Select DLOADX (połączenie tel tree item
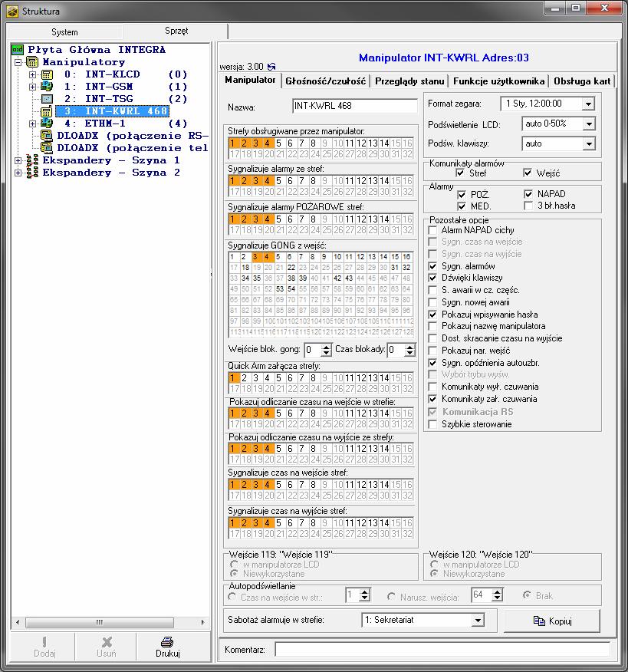Viewport: 628px width, 672px height. point(133,148)
